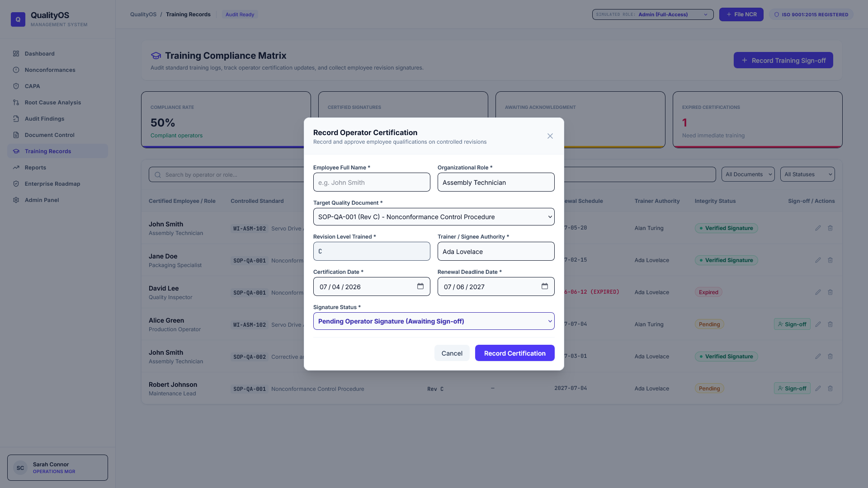
Task: Click the Enterprise Roadmap shield-check icon
Action: [x=16, y=183]
